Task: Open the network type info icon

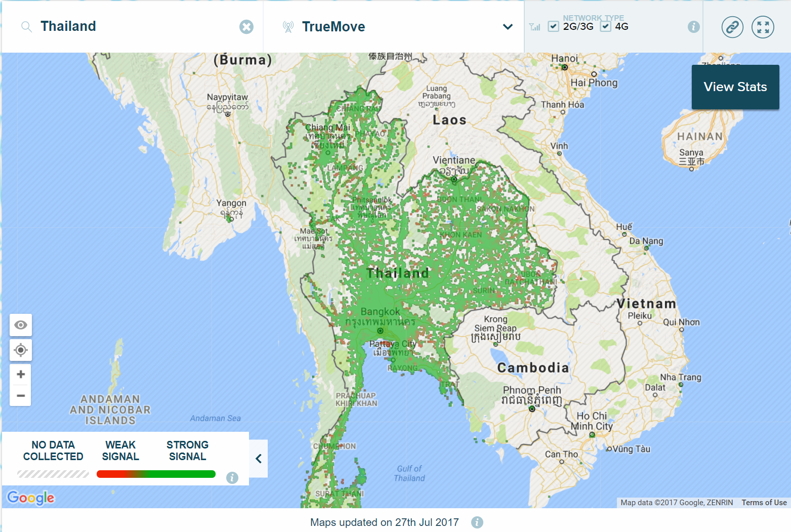Action: 694,27
